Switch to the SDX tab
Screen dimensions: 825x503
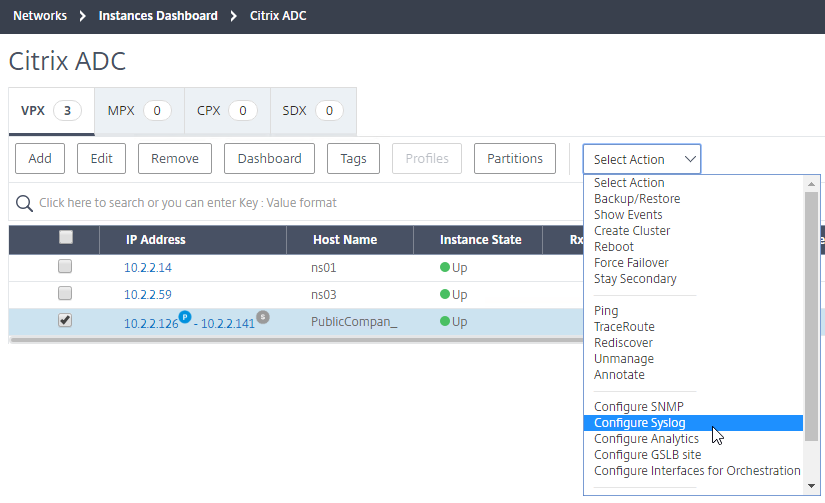[313, 110]
